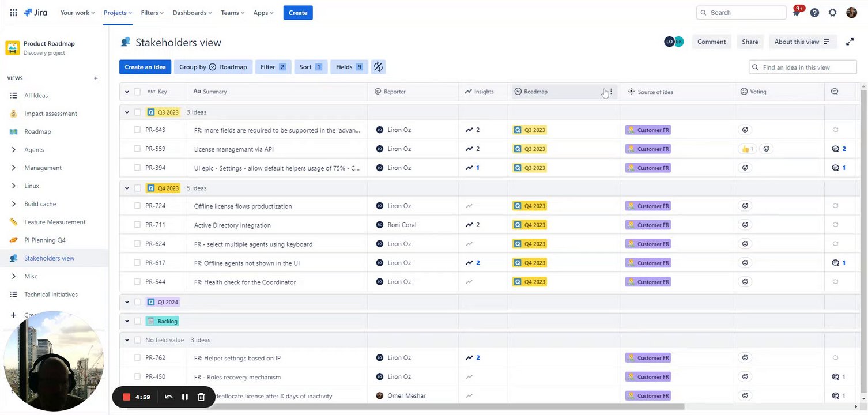Add a new view with plus icon

point(96,78)
